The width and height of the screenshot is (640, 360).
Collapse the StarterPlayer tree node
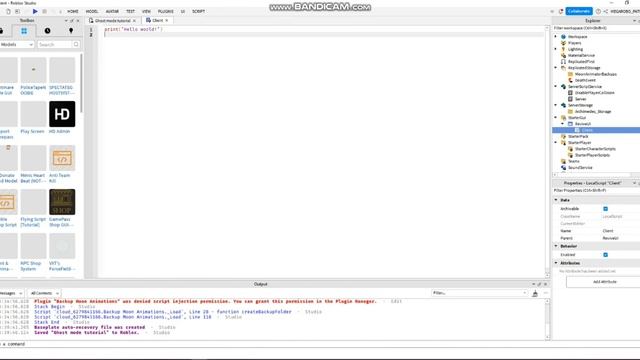coord(556,142)
